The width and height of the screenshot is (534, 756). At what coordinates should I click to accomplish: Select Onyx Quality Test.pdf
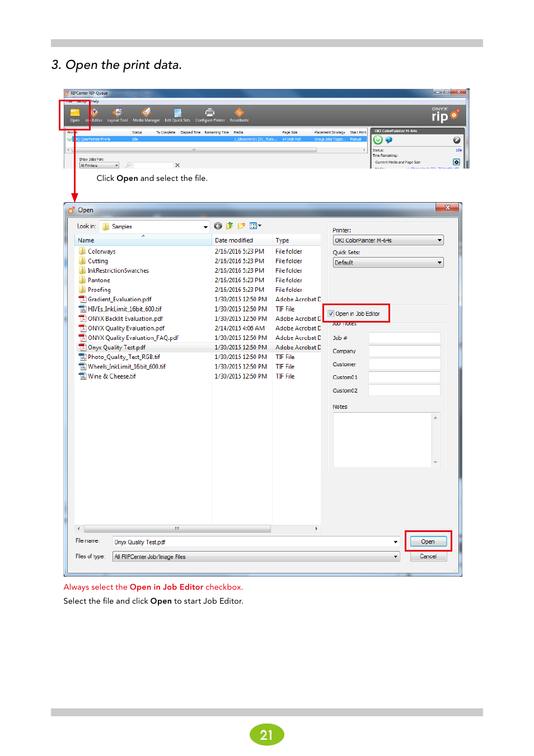click(x=112, y=347)
